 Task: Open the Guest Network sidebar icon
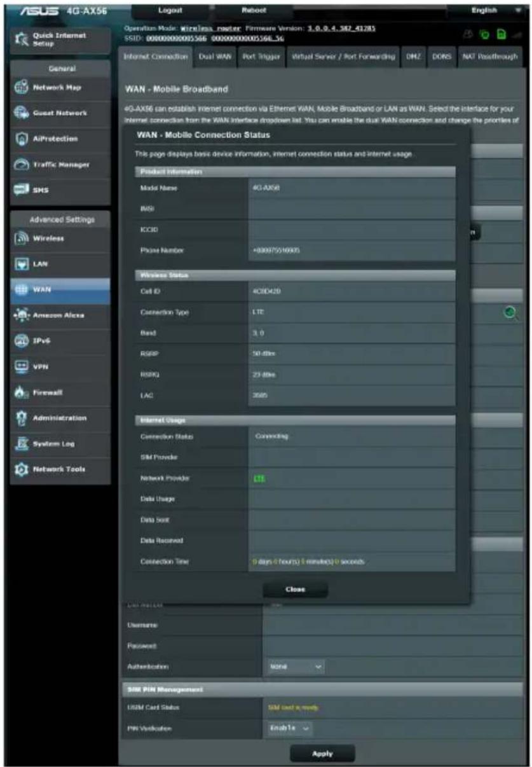pyautogui.click(x=20, y=113)
